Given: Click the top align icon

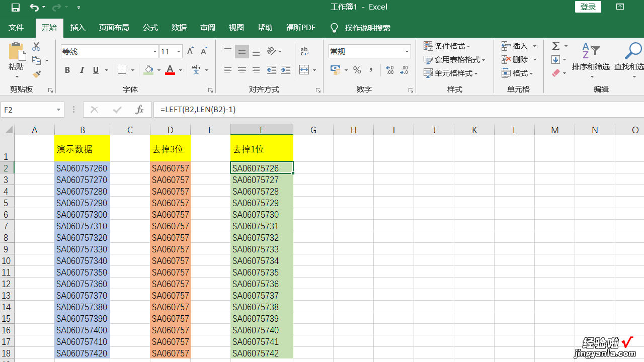Looking at the screenshot, I should pyautogui.click(x=228, y=51).
